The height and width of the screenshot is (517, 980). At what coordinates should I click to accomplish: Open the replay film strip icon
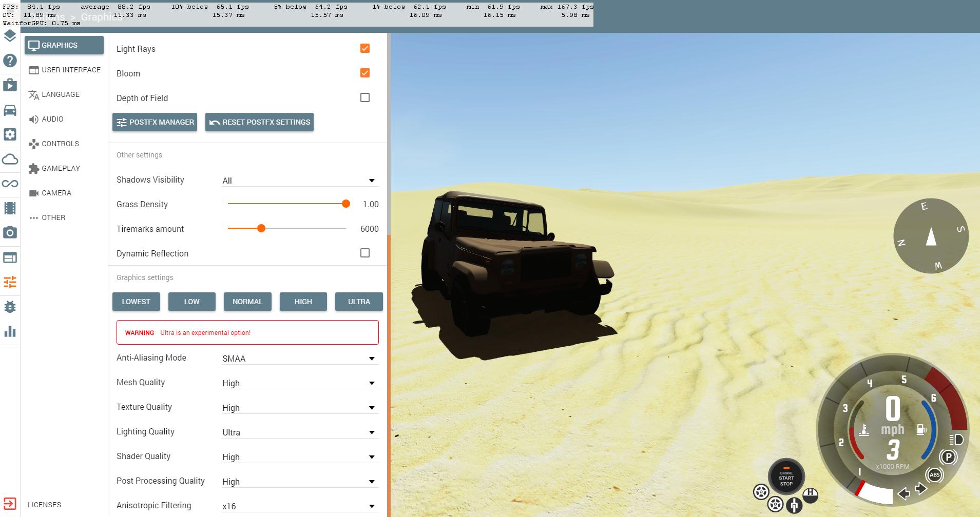(x=10, y=208)
